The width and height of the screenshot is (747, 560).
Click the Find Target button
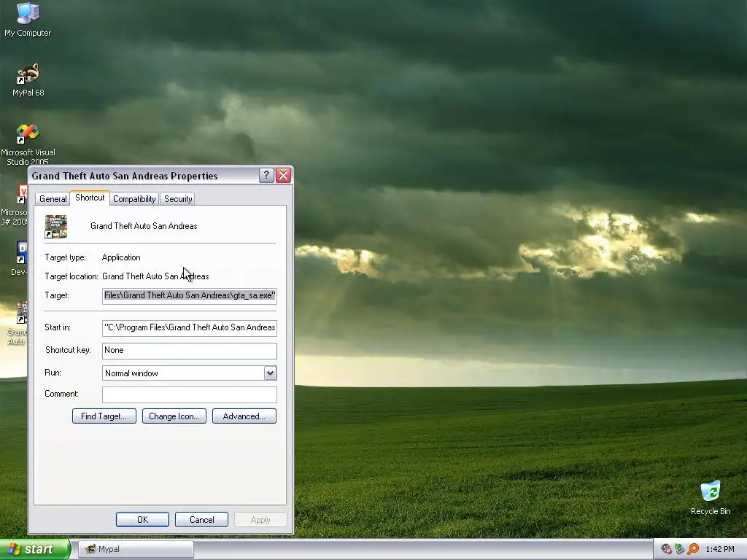pos(104,416)
